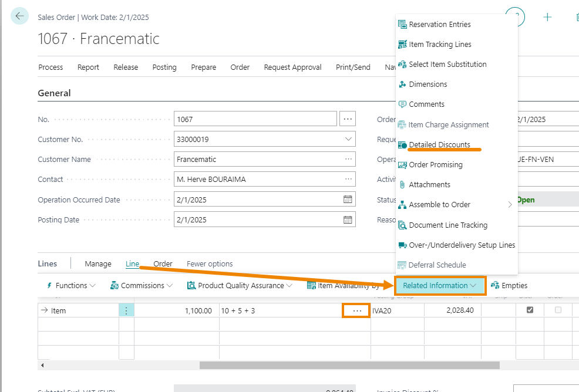This screenshot has width=579, height=392.
Task: Click the Attachments paperclip icon
Action: click(x=402, y=185)
